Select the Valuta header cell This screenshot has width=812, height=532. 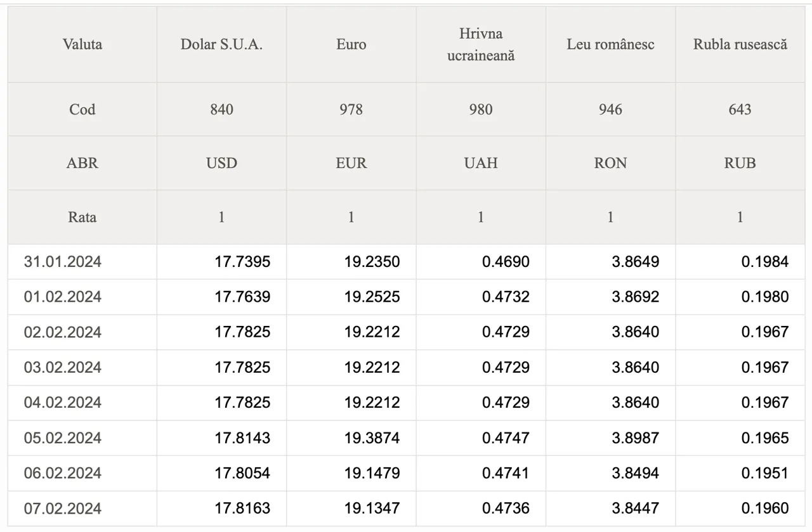point(82,44)
